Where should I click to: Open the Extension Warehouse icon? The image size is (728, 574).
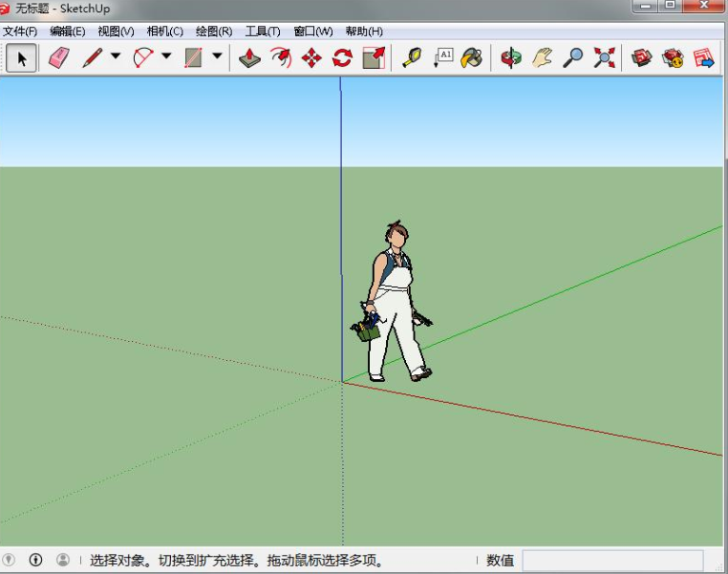point(673,58)
